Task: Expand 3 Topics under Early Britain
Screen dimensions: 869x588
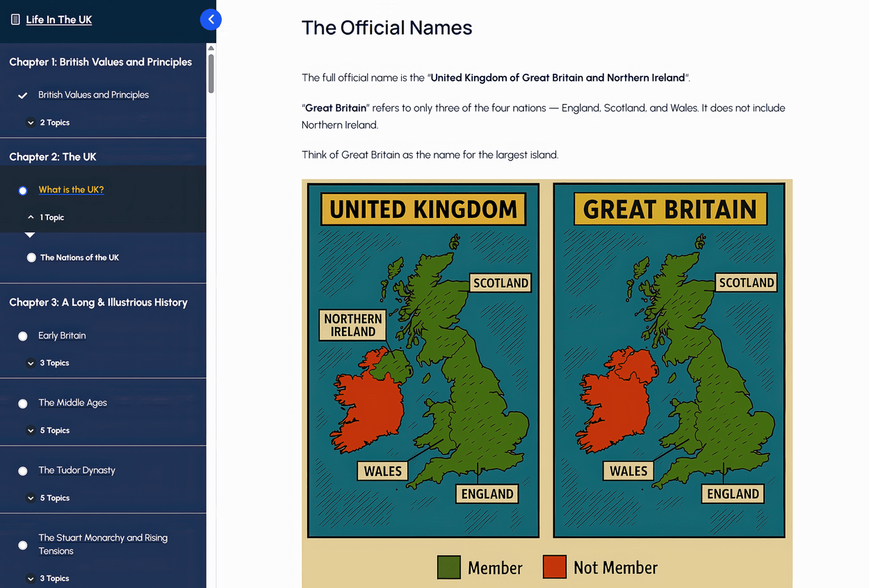Action: point(49,363)
